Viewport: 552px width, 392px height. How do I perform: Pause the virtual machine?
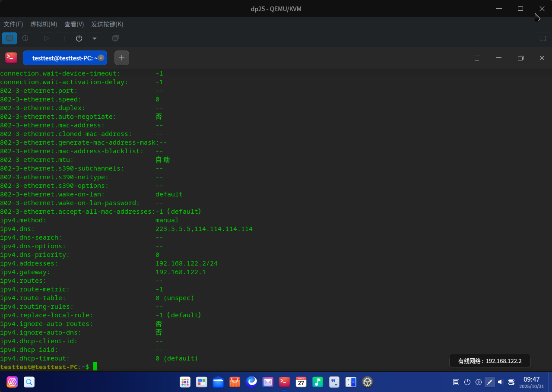pyautogui.click(x=63, y=38)
